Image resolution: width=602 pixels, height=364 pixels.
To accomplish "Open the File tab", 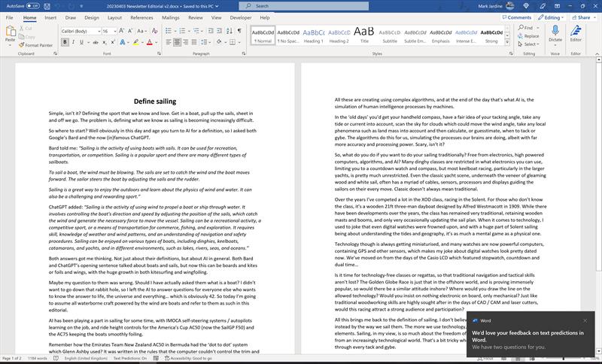I will 10,17.
